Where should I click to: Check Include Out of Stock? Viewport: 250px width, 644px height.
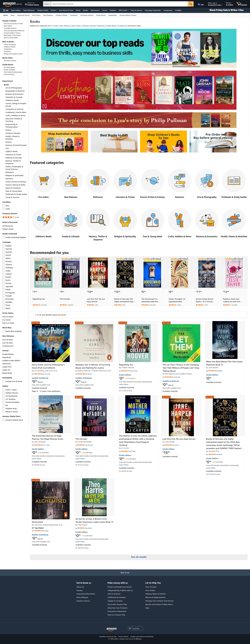(4, 381)
